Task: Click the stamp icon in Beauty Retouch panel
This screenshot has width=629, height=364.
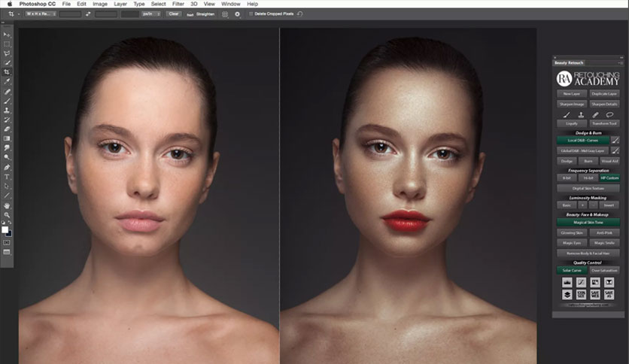Action: coord(581,114)
